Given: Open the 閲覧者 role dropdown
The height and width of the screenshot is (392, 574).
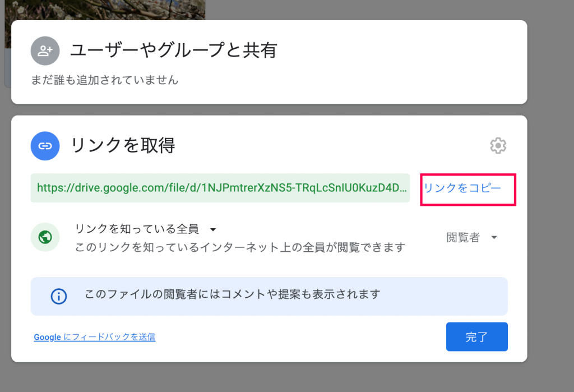Looking at the screenshot, I should (x=472, y=237).
